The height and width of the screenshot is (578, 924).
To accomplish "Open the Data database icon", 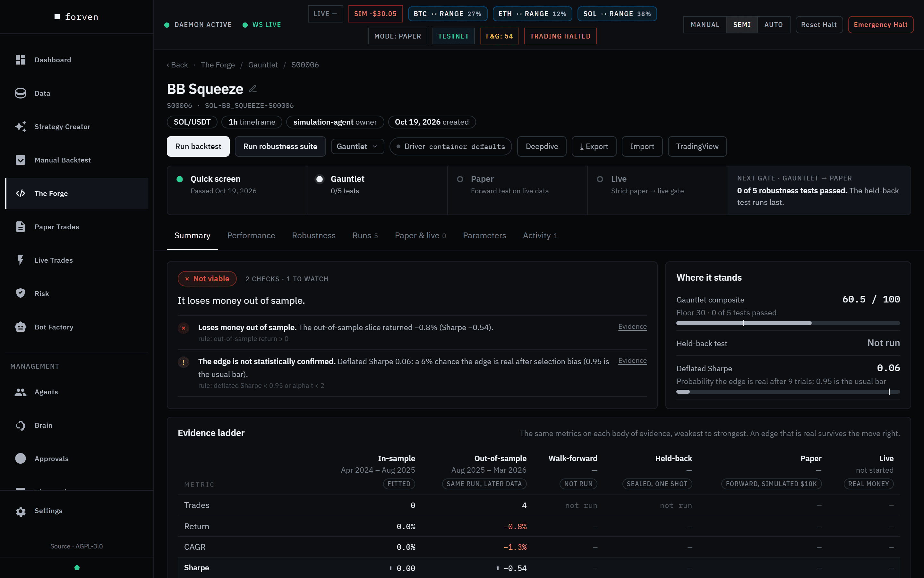I will (21, 93).
